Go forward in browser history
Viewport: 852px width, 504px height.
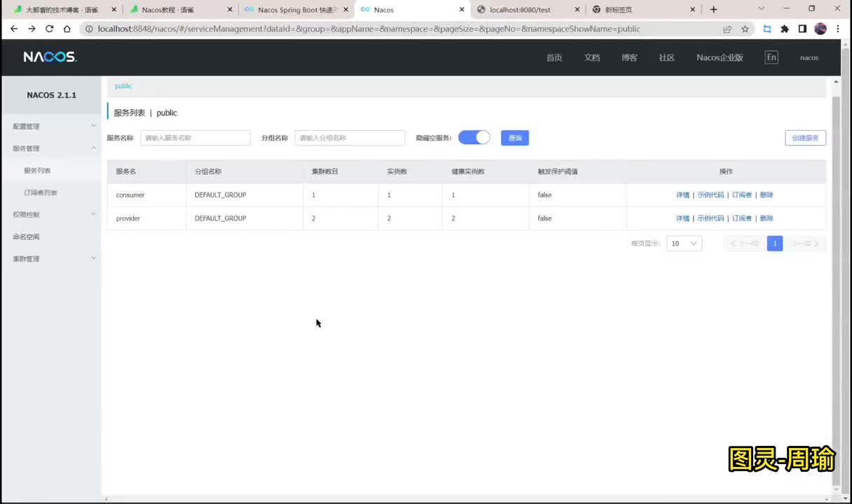[32, 29]
